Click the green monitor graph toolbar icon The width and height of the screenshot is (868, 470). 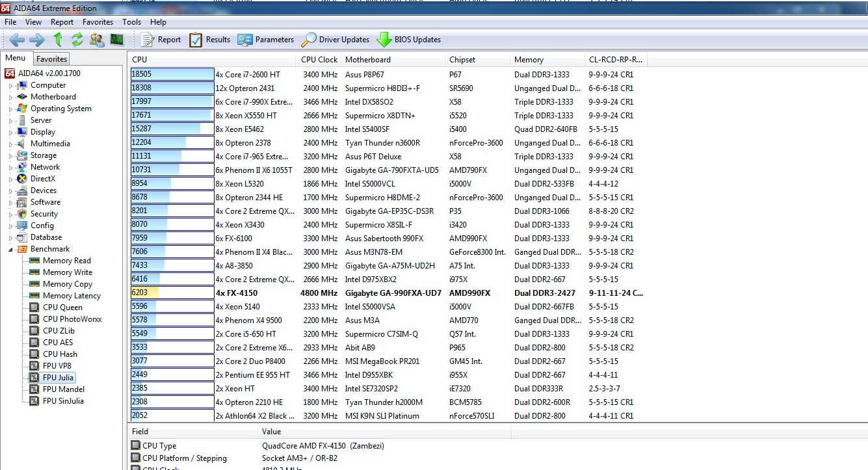click(x=117, y=40)
